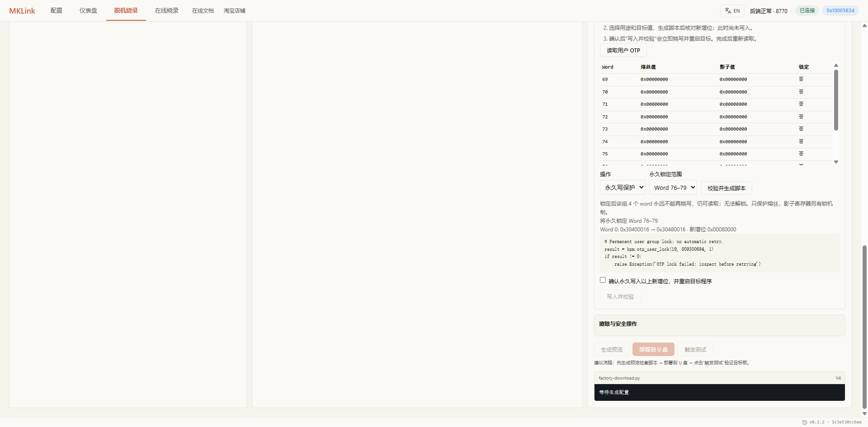Click the MKLink logo

22,11
